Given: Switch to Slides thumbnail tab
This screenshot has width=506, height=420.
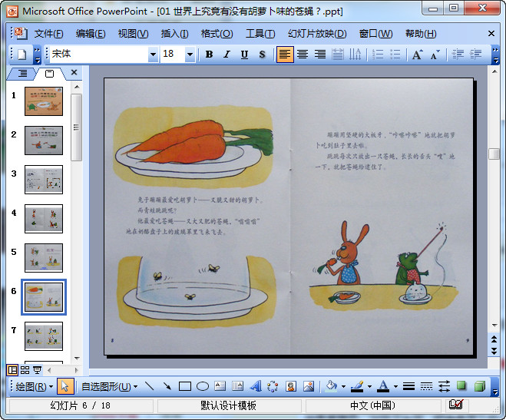Looking at the screenshot, I should 49,74.
